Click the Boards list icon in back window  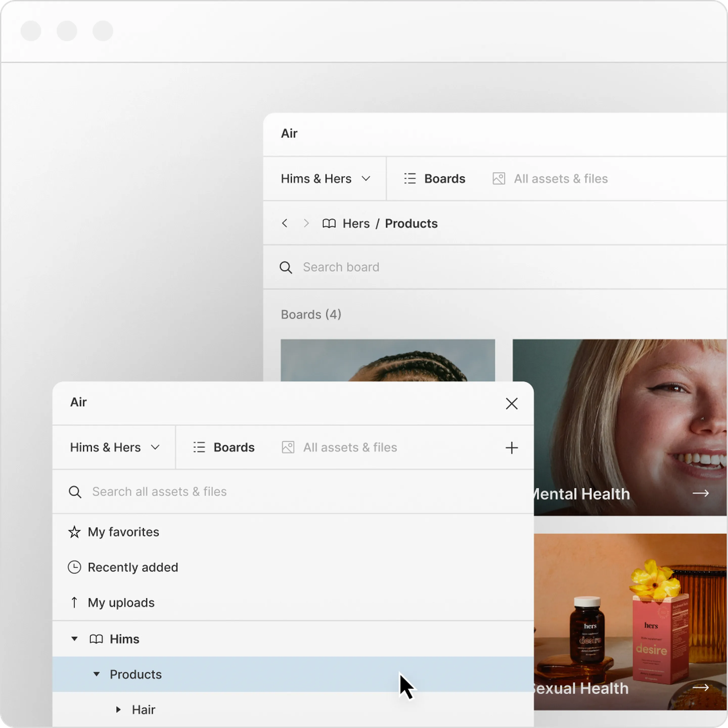[x=409, y=179]
